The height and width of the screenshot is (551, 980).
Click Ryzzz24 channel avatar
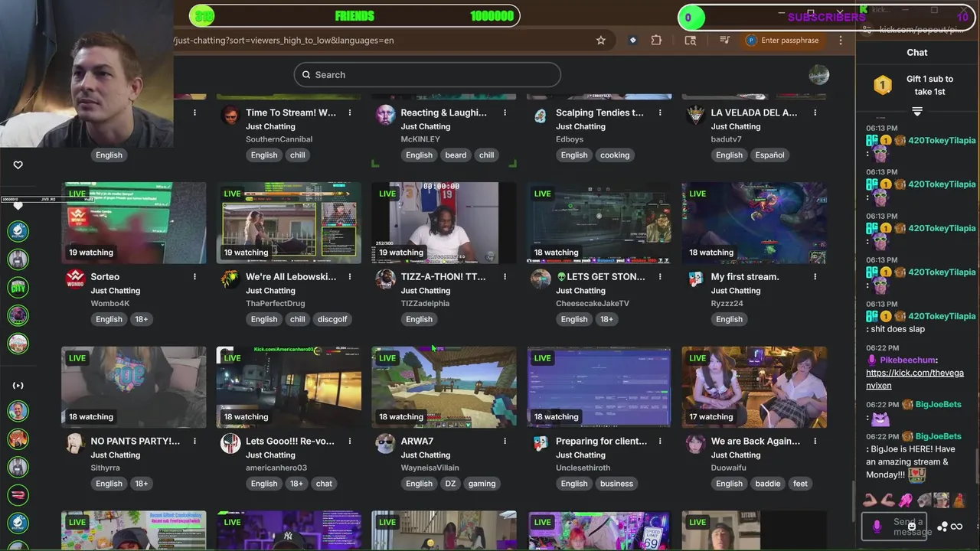695,279
